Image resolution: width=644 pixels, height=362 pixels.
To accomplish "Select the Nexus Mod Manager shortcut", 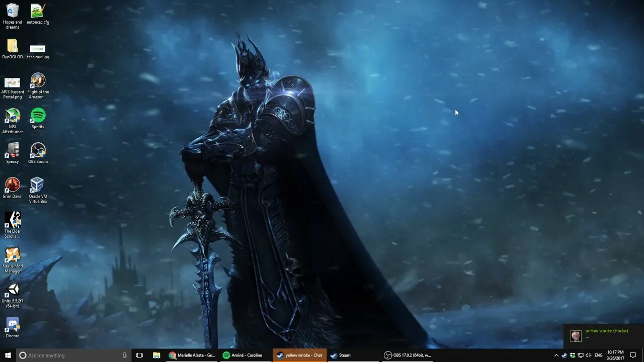I will coord(13,260).
